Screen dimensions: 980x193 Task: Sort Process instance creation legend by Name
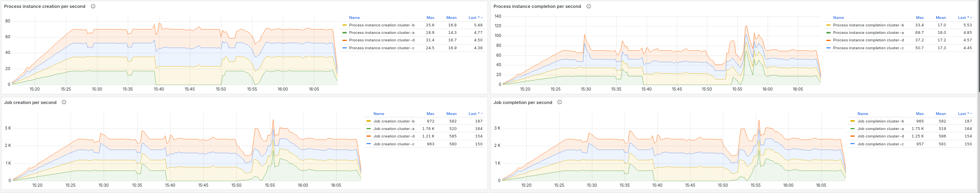point(354,18)
